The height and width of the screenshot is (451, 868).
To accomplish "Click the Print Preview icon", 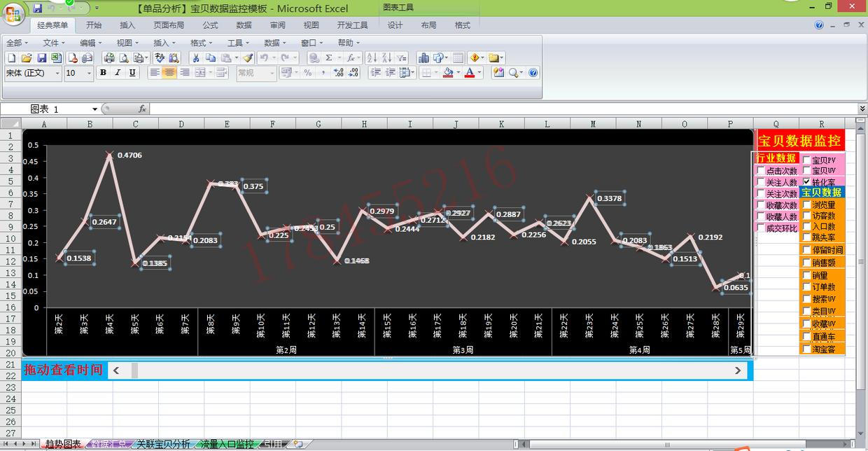I will (x=123, y=57).
